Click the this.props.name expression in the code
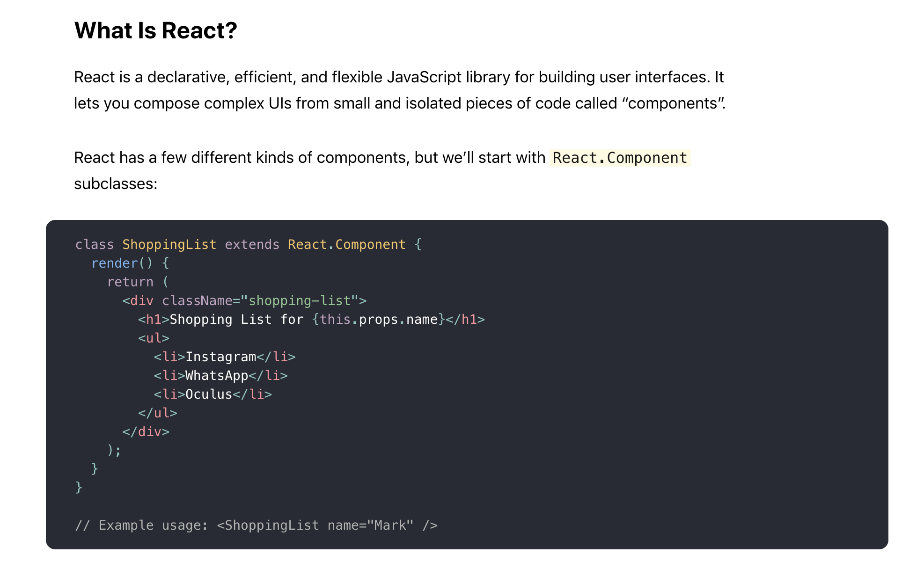 pos(379,320)
